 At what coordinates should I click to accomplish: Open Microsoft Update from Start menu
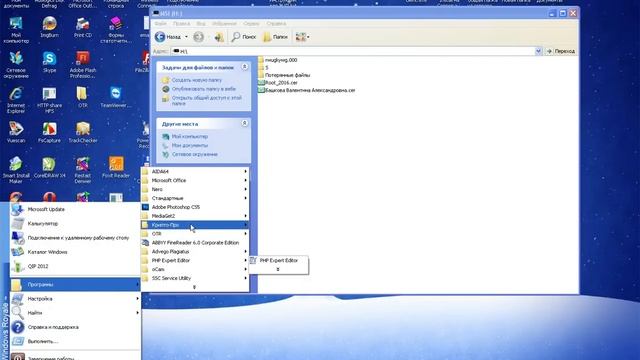click(x=75, y=209)
